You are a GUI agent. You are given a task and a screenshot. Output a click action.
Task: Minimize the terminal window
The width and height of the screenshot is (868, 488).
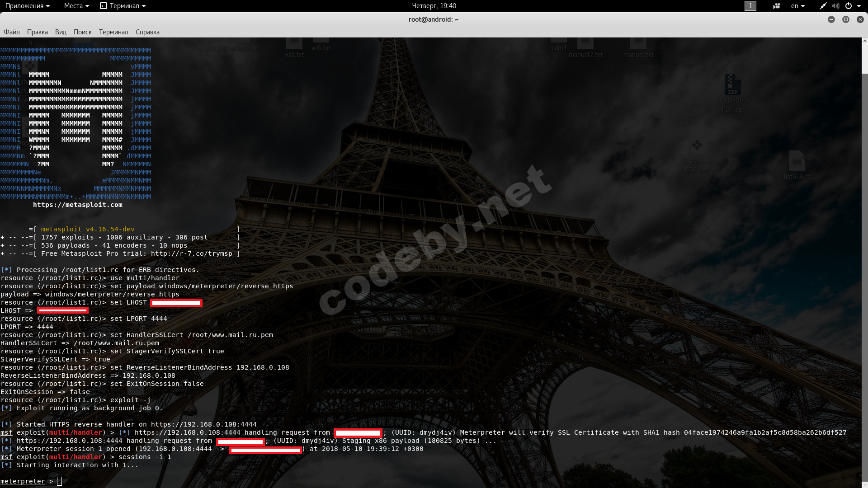tap(831, 19)
